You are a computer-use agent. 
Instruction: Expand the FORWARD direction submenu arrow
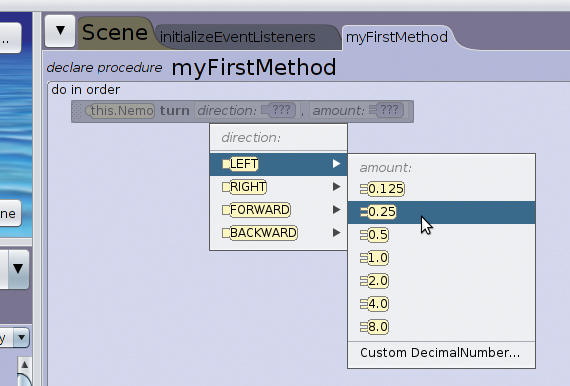click(337, 210)
